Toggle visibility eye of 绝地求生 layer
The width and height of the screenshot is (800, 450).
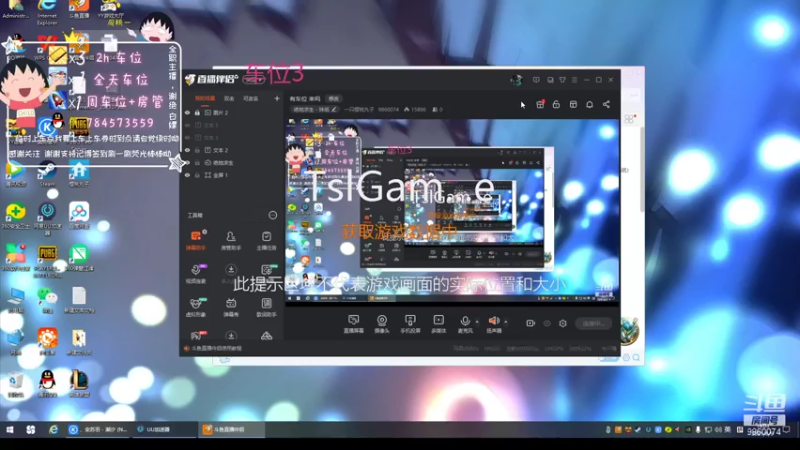(187, 162)
